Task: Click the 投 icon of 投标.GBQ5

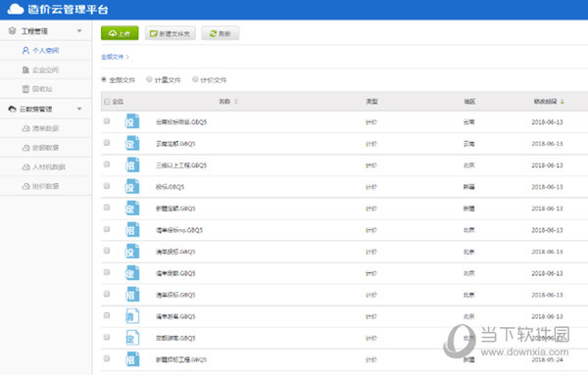Action: [132, 186]
